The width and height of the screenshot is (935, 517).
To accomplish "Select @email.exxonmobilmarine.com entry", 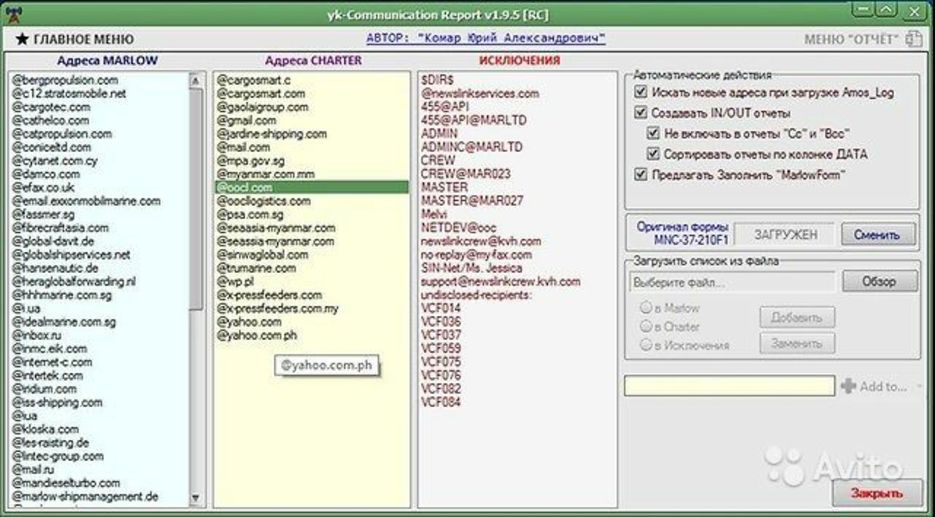I will [x=86, y=202].
